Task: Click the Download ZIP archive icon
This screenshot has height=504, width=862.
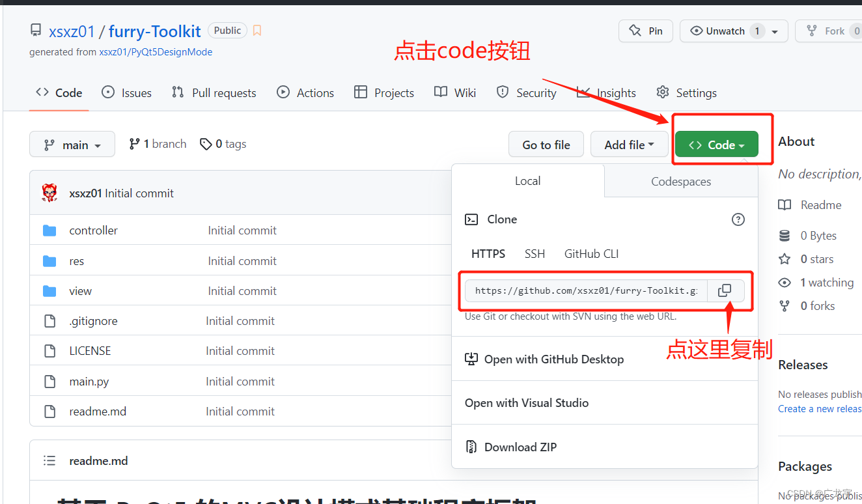Action: (x=471, y=447)
